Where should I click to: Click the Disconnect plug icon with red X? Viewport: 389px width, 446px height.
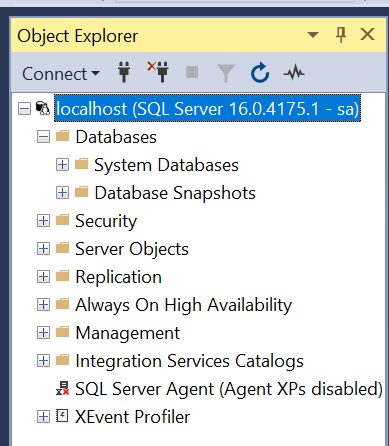[x=158, y=72]
